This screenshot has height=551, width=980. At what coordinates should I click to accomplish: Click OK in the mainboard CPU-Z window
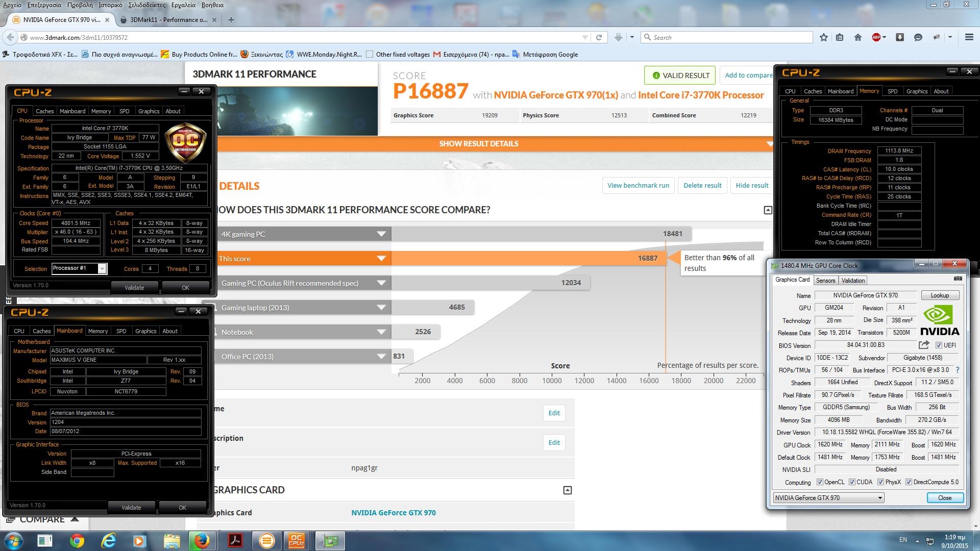182,508
